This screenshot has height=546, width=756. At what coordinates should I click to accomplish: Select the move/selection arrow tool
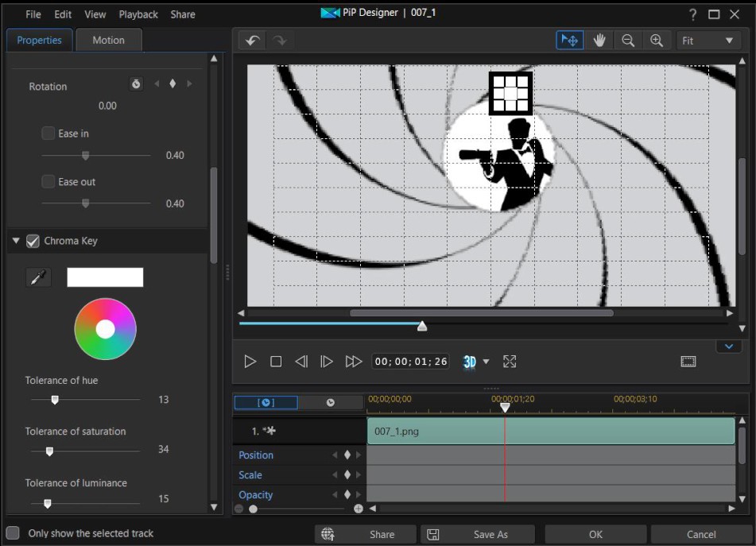pos(569,41)
